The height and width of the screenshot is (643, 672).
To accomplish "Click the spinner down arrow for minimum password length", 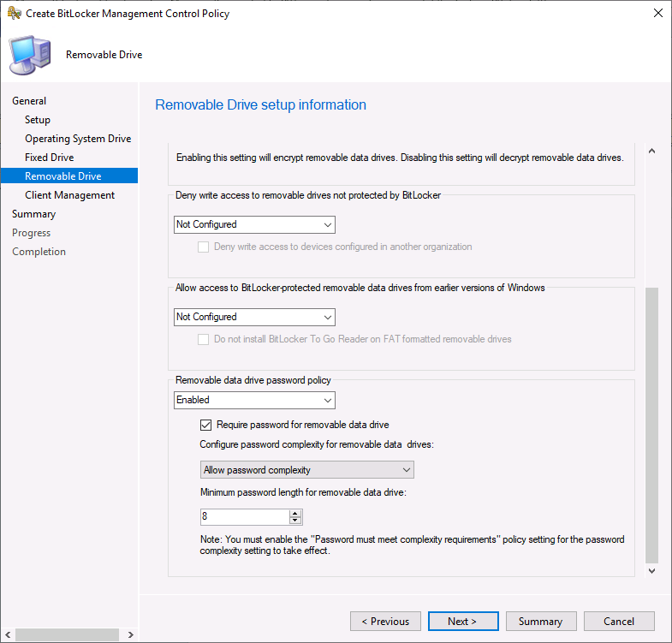I will [x=294, y=521].
